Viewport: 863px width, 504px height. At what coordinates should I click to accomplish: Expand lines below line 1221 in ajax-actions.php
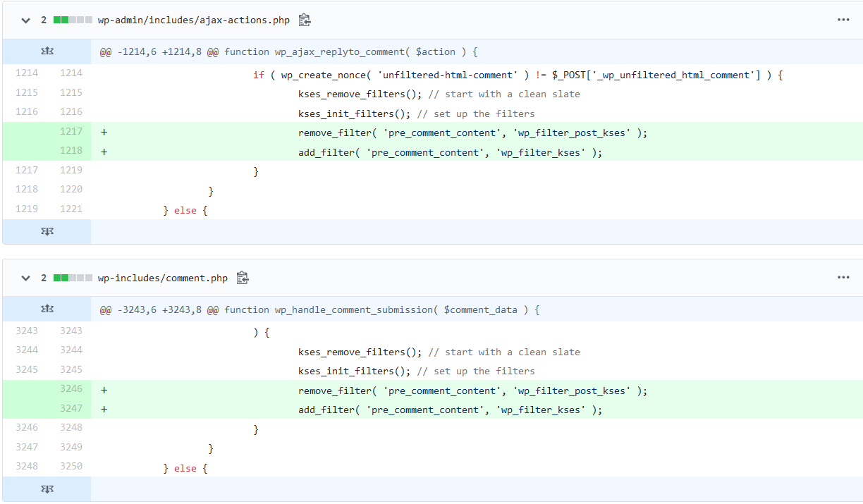coord(47,231)
